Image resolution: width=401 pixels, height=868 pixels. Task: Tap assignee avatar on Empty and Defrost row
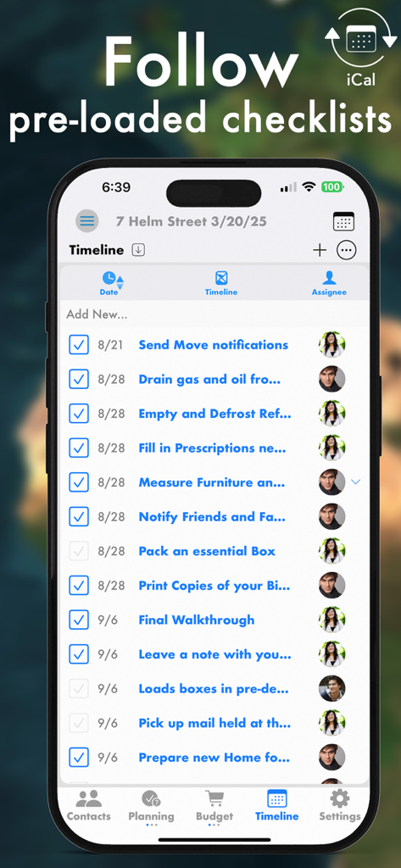pos(331,414)
